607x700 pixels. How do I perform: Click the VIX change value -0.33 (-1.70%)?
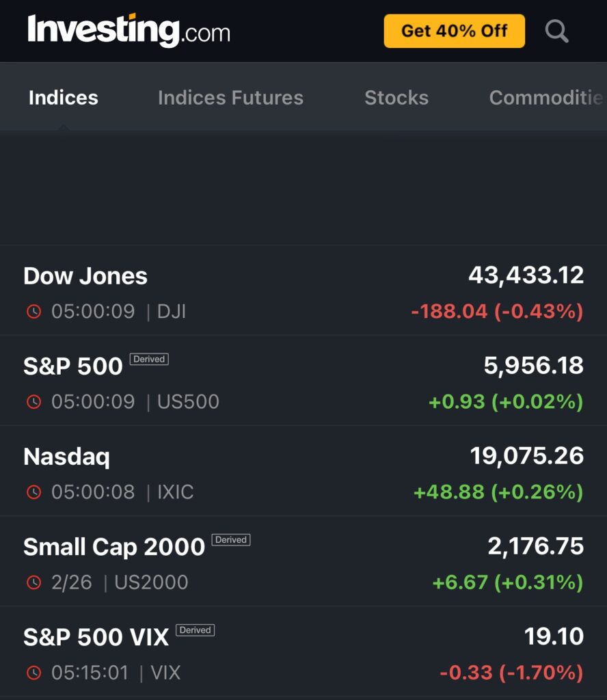511,673
